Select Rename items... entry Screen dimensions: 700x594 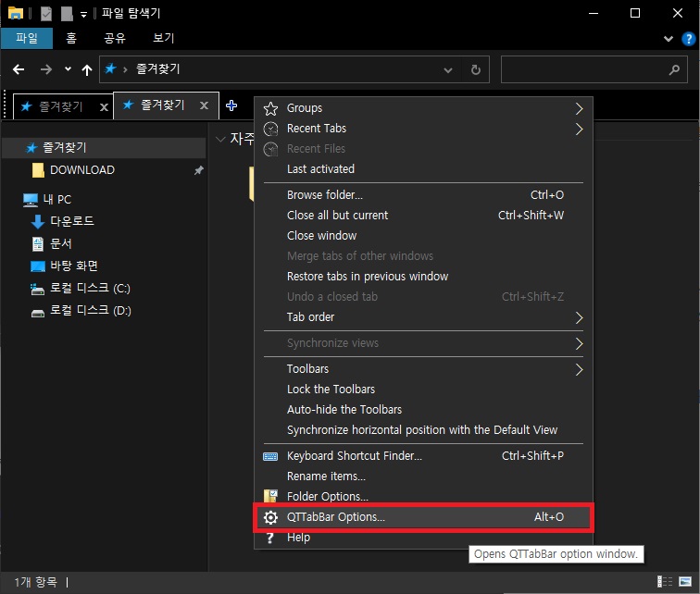423,476
